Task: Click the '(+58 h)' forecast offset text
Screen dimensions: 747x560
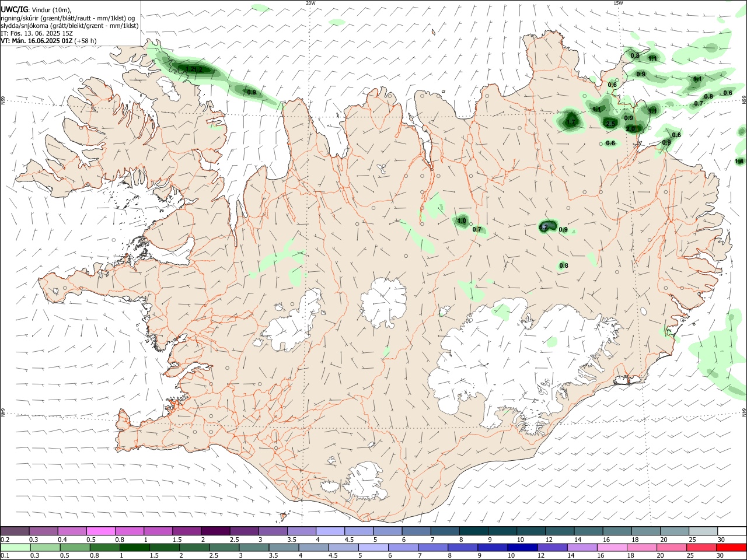Action: pyautogui.click(x=86, y=41)
